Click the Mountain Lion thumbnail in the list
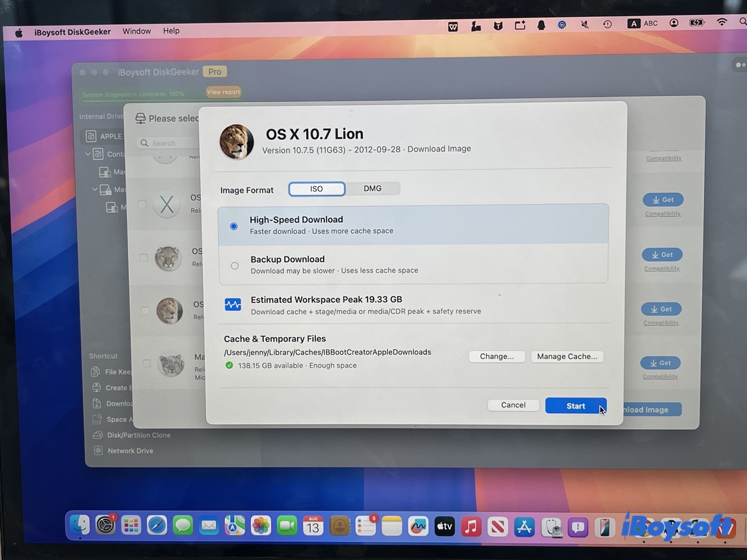 168,258
